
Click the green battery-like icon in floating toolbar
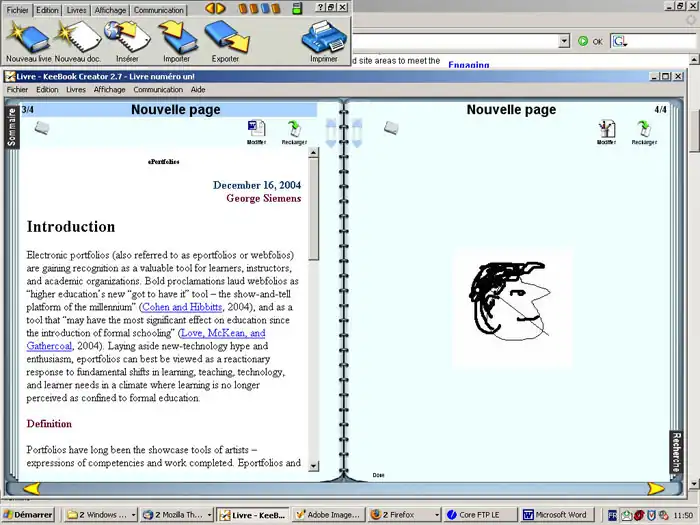coord(297,8)
